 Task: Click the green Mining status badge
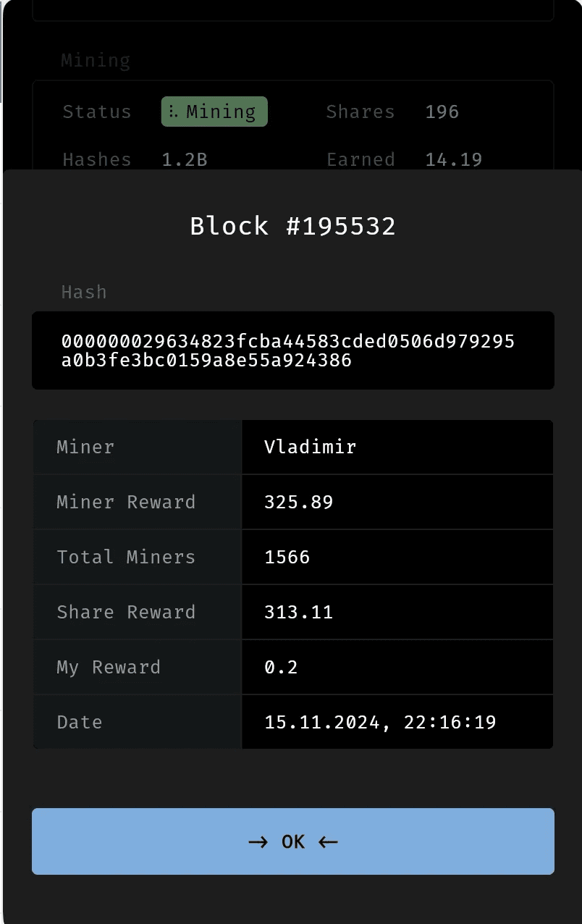tap(214, 112)
